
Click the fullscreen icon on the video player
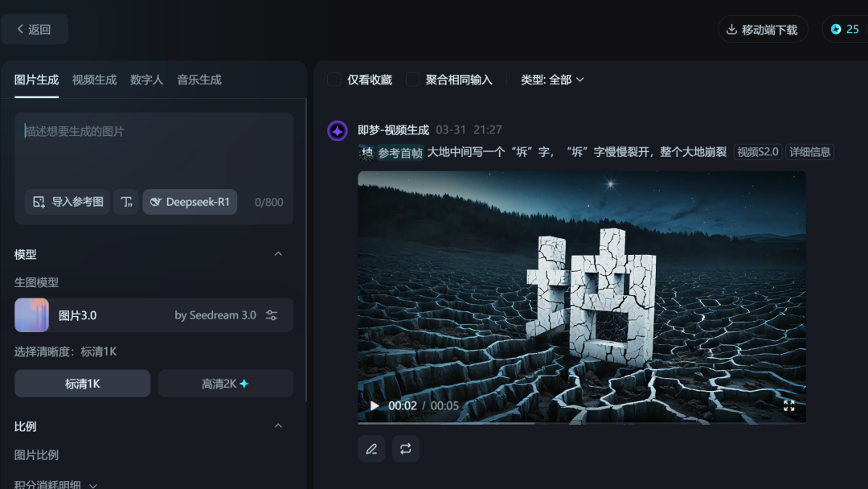[788, 406]
